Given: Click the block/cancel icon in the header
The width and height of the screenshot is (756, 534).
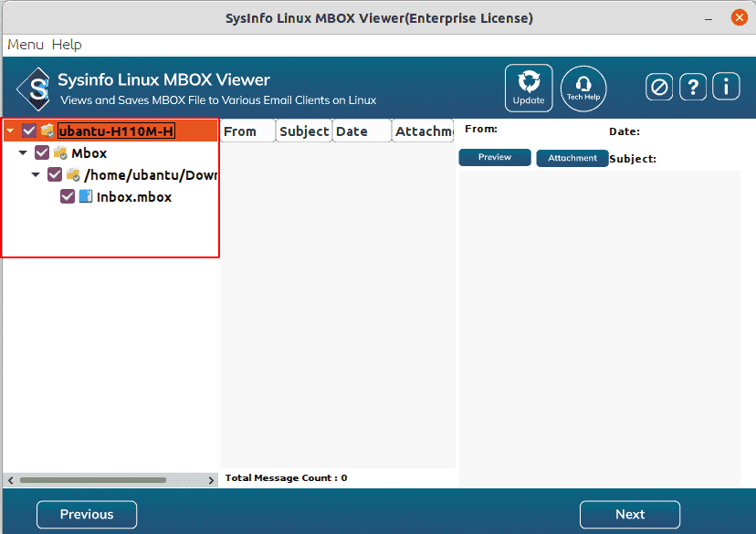Looking at the screenshot, I should [659, 87].
